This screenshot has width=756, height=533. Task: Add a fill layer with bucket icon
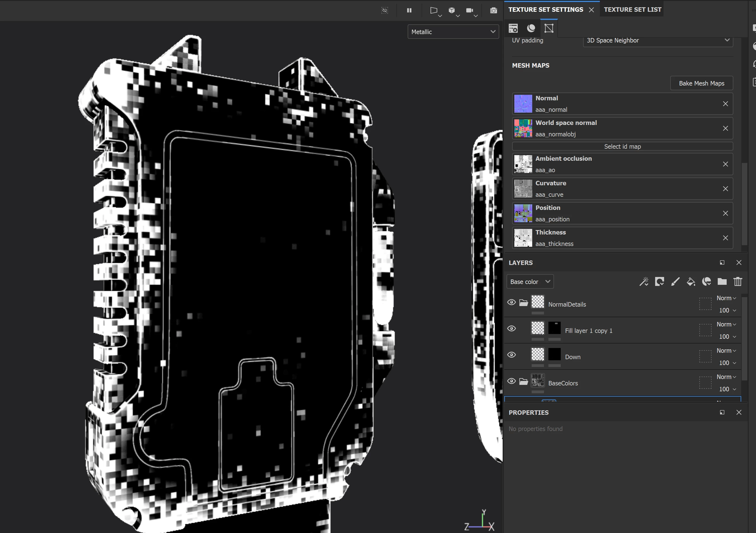pyautogui.click(x=691, y=282)
